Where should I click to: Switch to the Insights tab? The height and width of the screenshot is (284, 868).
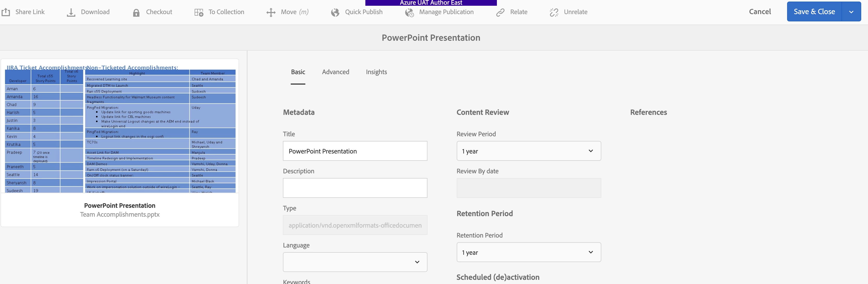376,72
